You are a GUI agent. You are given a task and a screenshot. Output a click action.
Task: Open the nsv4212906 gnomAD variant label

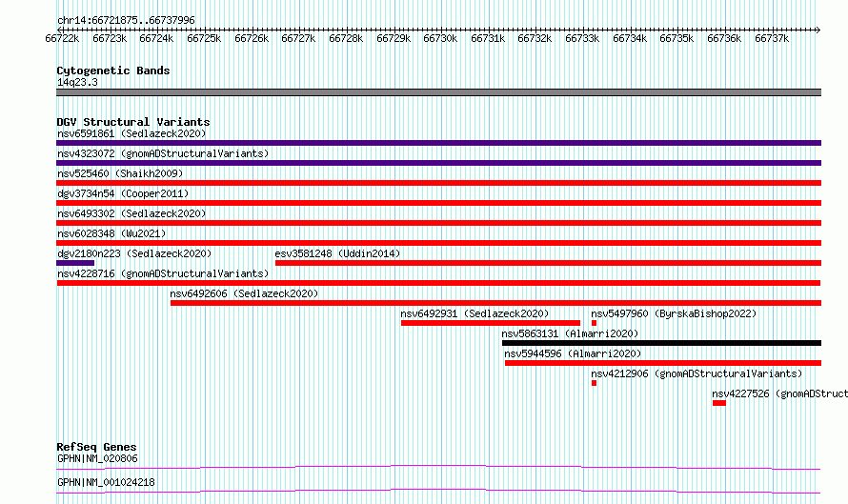pos(697,373)
